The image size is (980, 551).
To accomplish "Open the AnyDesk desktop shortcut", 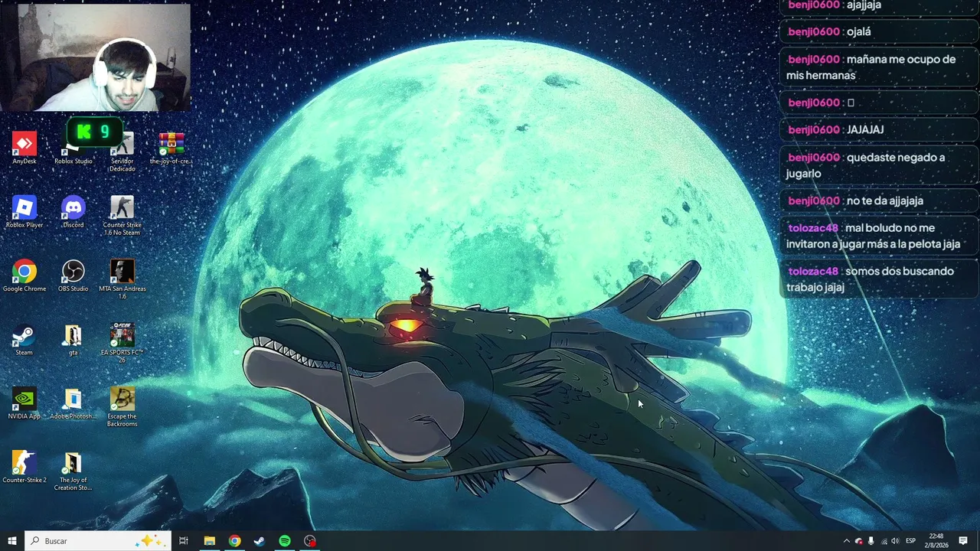I will (x=24, y=148).
